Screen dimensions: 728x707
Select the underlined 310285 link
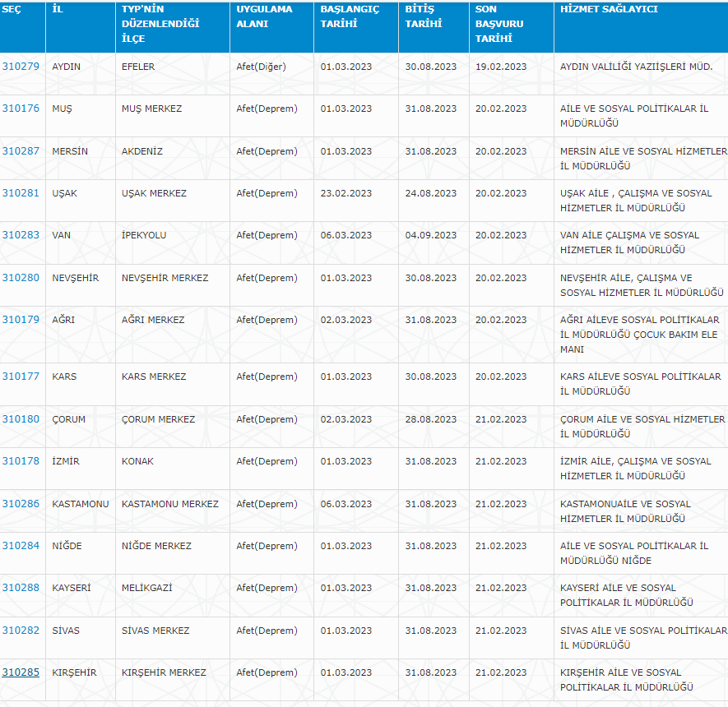(21, 672)
